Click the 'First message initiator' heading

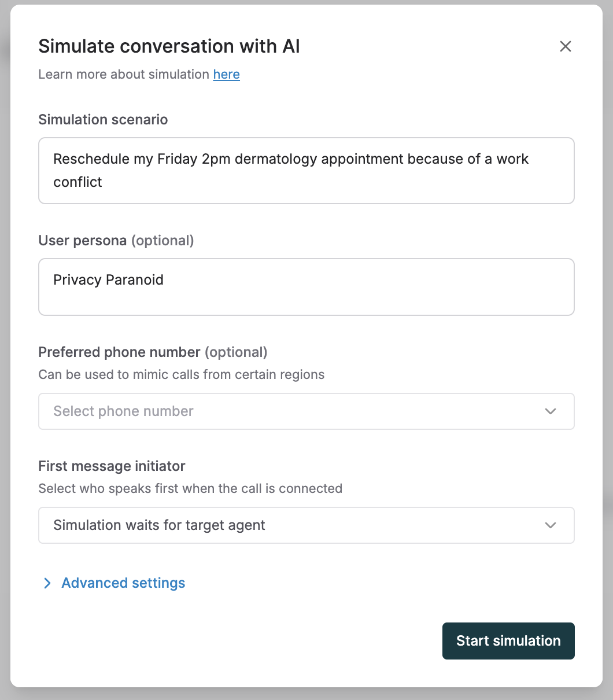(112, 466)
